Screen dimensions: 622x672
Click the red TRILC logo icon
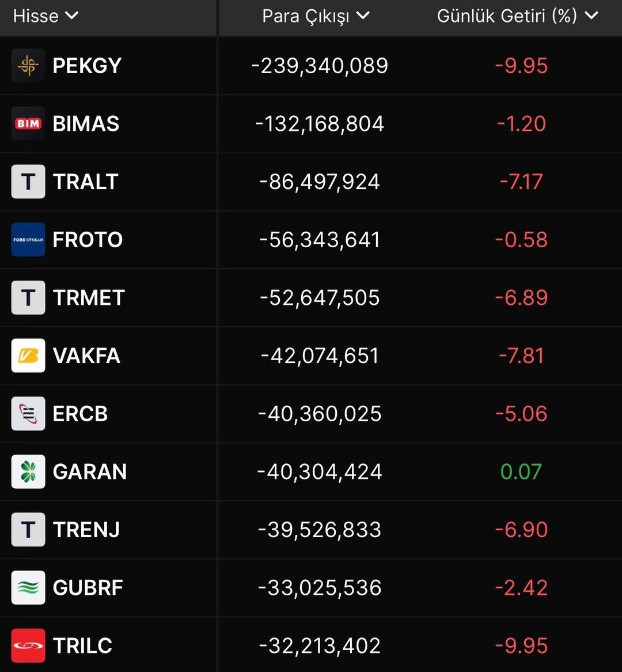pyautogui.click(x=28, y=645)
